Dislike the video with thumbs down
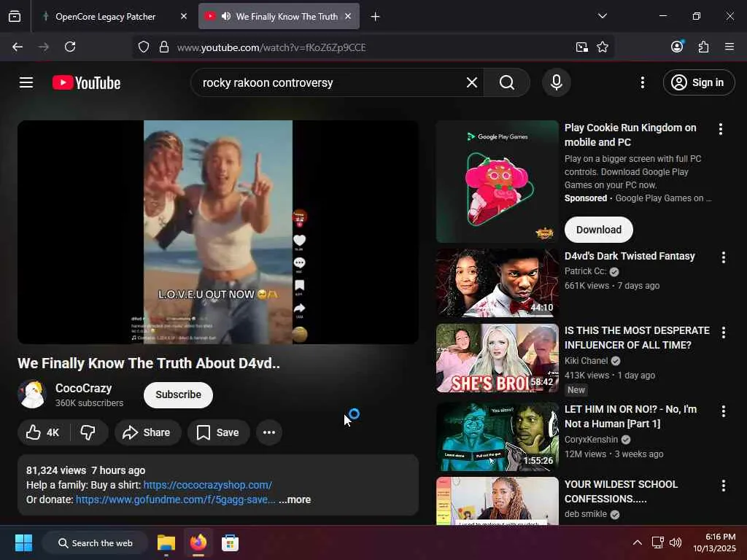The image size is (747, 560). click(x=88, y=432)
